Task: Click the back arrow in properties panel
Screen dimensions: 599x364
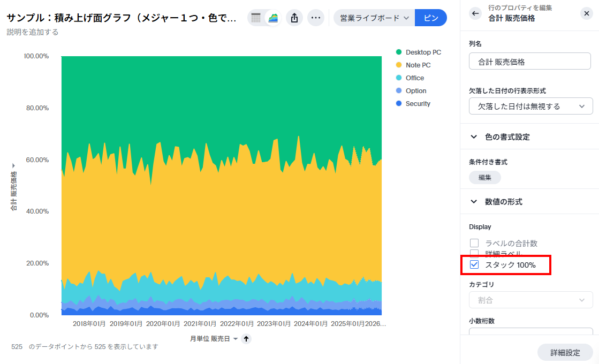Action: coord(475,13)
